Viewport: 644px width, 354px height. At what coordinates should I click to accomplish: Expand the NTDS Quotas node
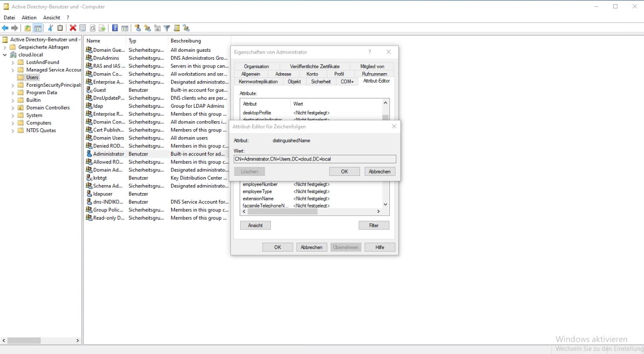pyautogui.click(x=13, y=130)
